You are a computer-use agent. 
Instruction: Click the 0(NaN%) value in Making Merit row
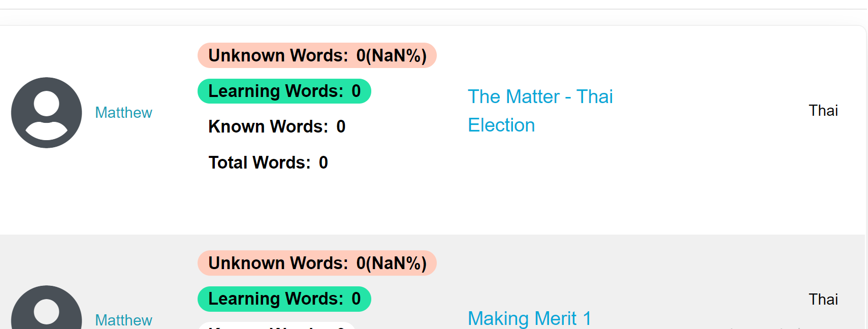391,263
